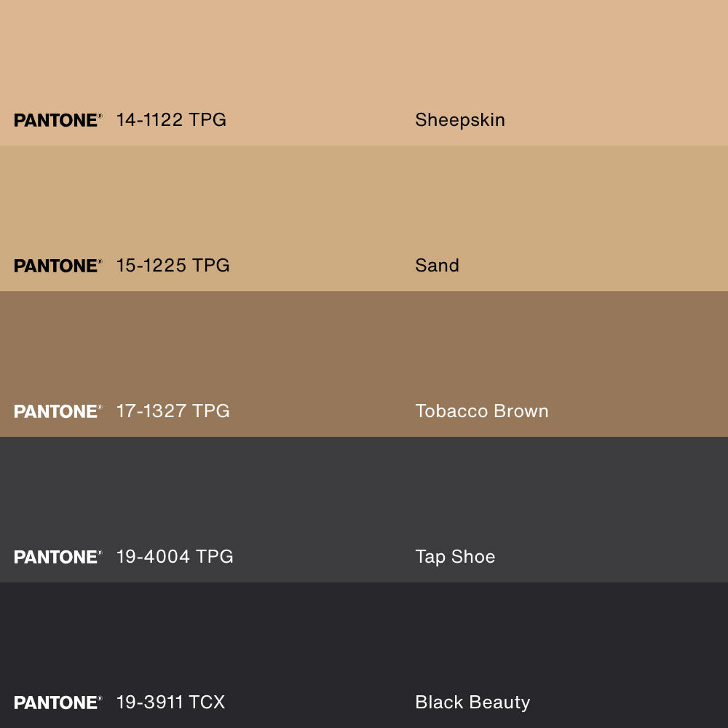Select the Tap Shoe color swatch
This screenshot has height=728, width=728.
tap(364, 510)
